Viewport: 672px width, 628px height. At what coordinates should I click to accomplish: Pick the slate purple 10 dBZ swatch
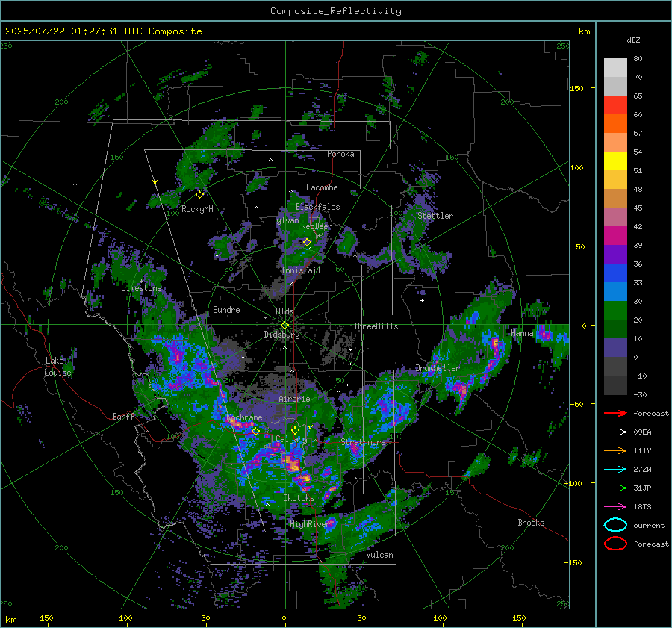pos(615,347)
